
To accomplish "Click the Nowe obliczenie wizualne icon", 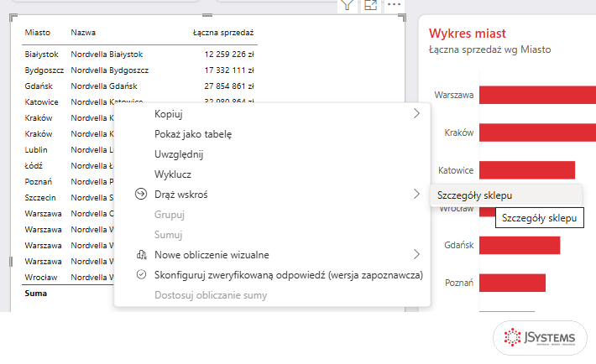I will (x=141, y=255).
